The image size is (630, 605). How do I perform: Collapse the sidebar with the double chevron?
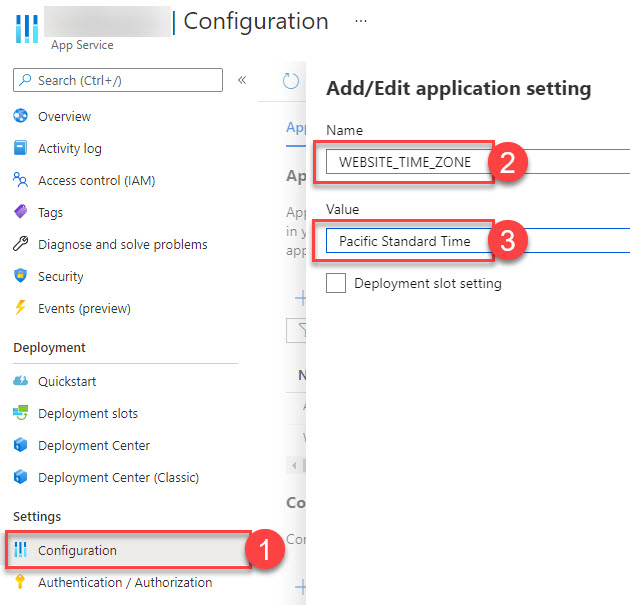click(242, 80)
